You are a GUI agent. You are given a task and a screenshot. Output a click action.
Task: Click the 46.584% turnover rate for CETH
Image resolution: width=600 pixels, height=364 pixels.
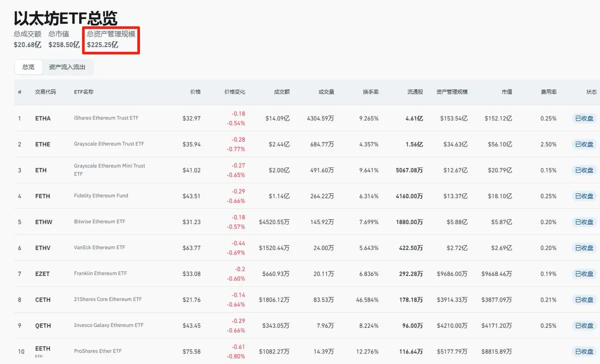(368, 300)
